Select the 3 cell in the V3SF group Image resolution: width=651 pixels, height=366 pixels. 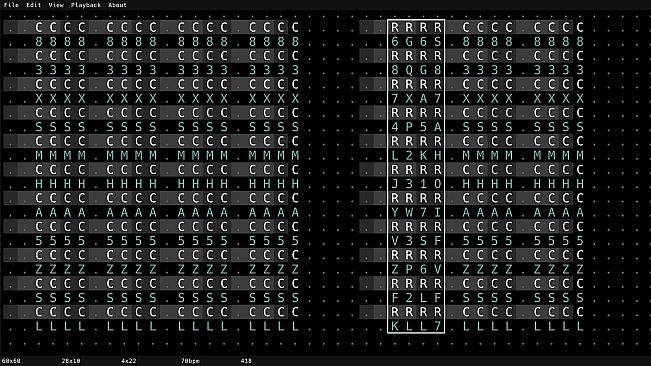click(x=409, y=241)
